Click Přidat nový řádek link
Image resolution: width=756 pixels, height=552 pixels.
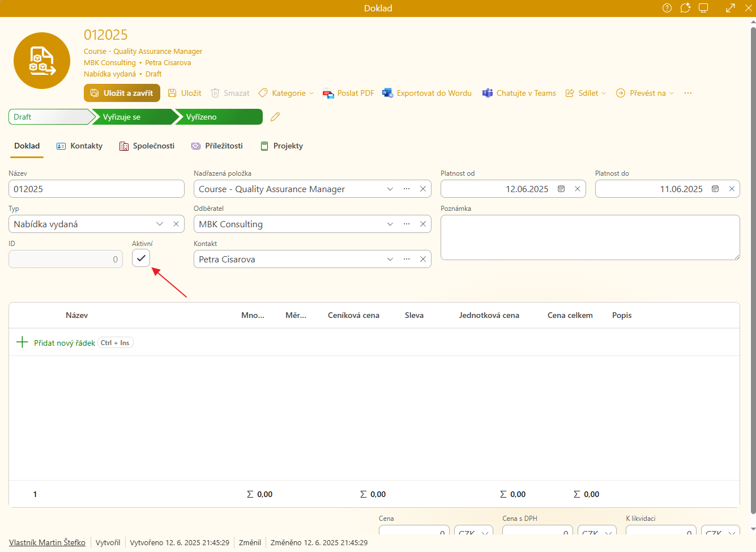coord(65,343)
